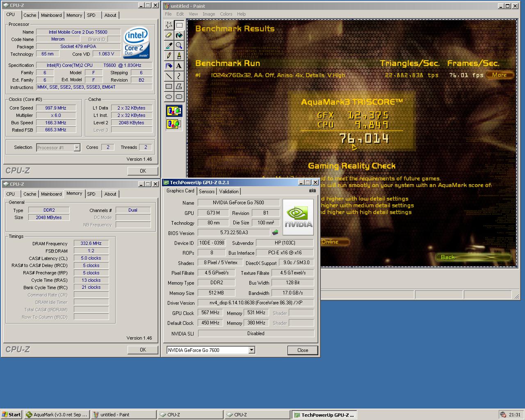Viewport: 525px width, 420px height.
Task: Activate the Magnifier tool in Paint
Action: coord(179,46)
